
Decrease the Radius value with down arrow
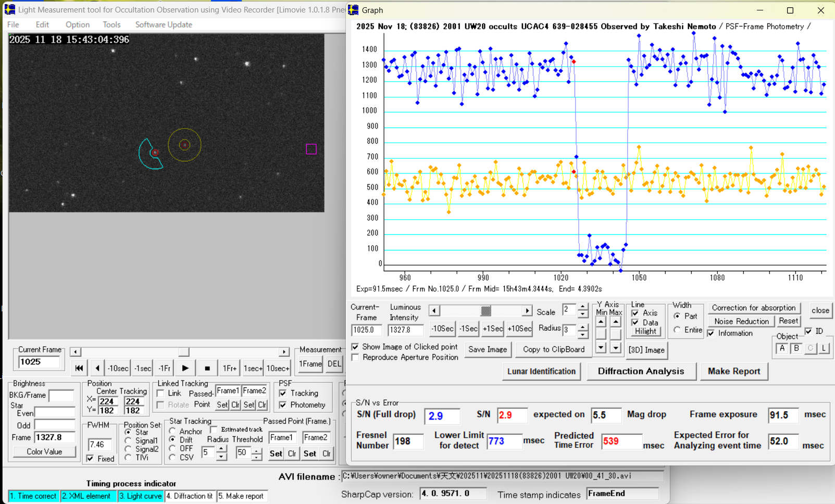pyautogui.click(x=583, y=334)
